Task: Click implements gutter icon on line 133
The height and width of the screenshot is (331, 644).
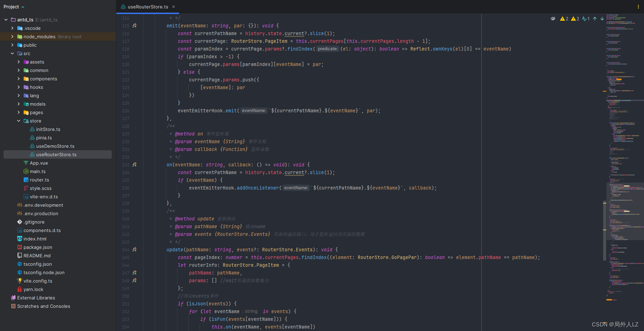Action: 135,165
